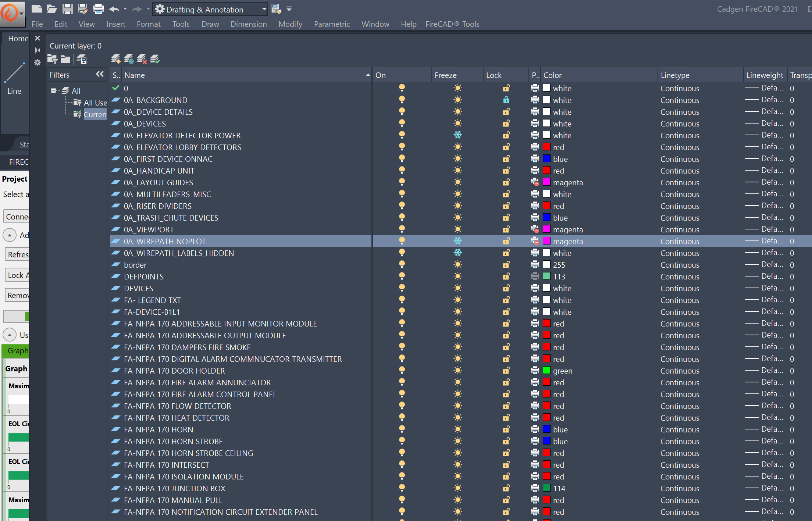Click magenta swatch of 0A_WIREPATH NOPLOT
Image resolution: width=812 pixels, height=521 pixels.
[x=547, y=241]
